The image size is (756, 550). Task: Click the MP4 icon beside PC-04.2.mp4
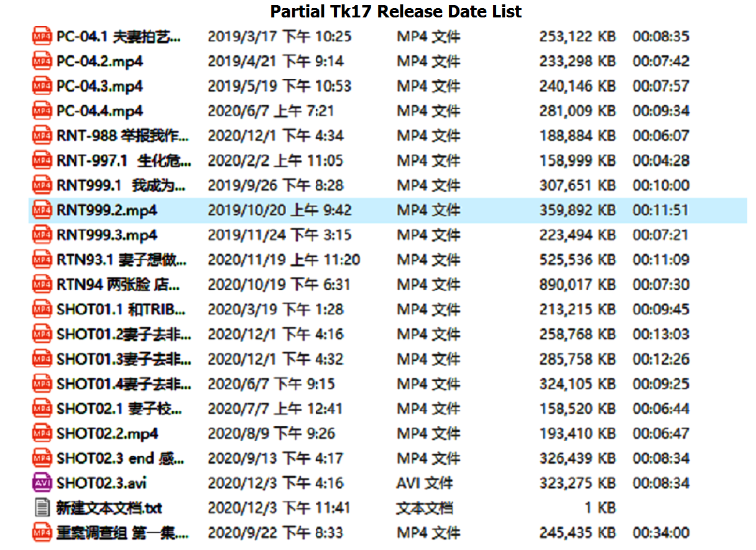tap(41, 61)
